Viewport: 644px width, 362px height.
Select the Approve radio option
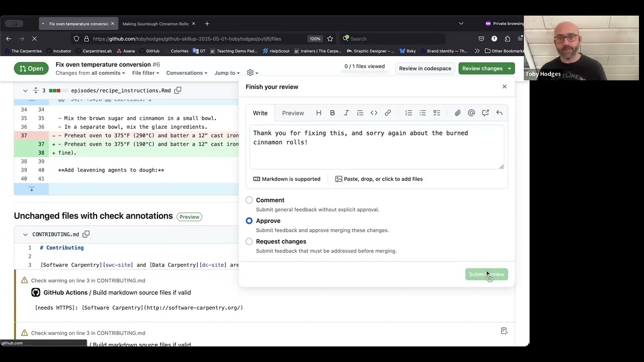coord(249,221)
